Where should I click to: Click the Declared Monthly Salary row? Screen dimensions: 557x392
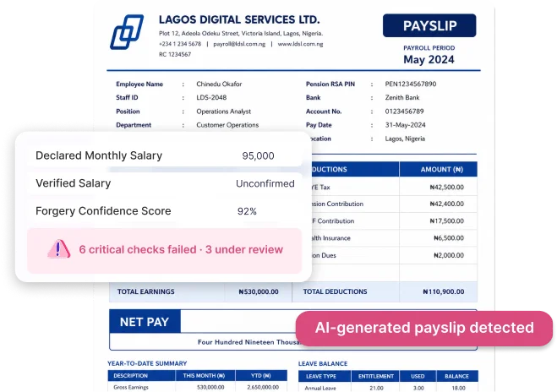(164, 155)
